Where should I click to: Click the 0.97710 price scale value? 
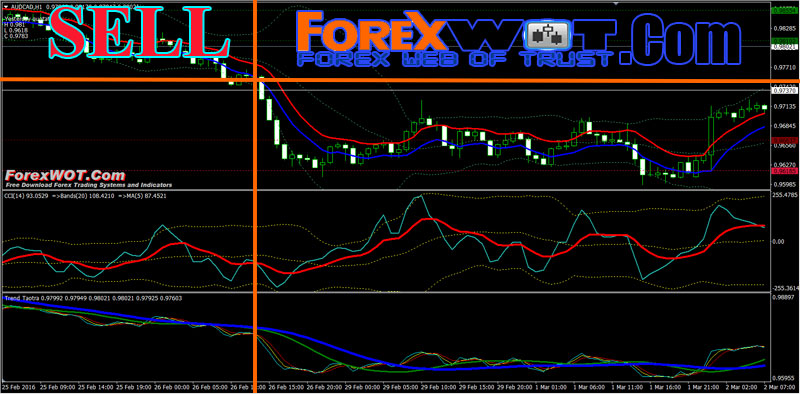(786, 67)
